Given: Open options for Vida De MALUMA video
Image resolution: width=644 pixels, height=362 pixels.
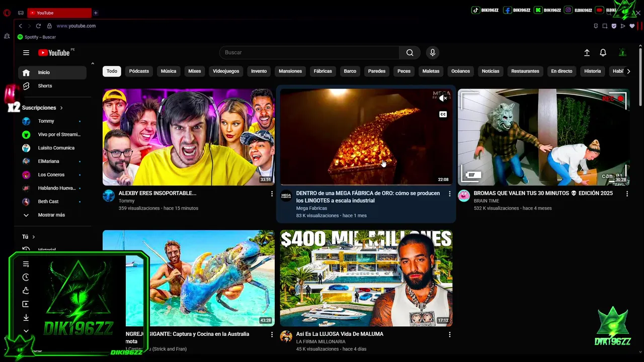Looking at the screenshot, I should [449, 334].
